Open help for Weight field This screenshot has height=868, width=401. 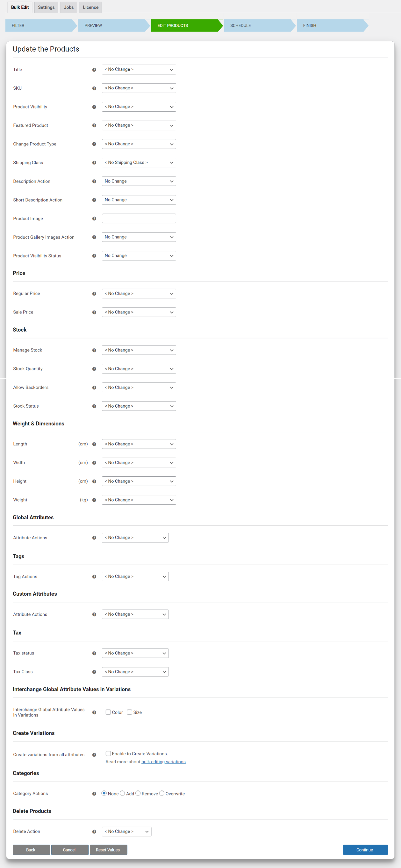[94, 500]
